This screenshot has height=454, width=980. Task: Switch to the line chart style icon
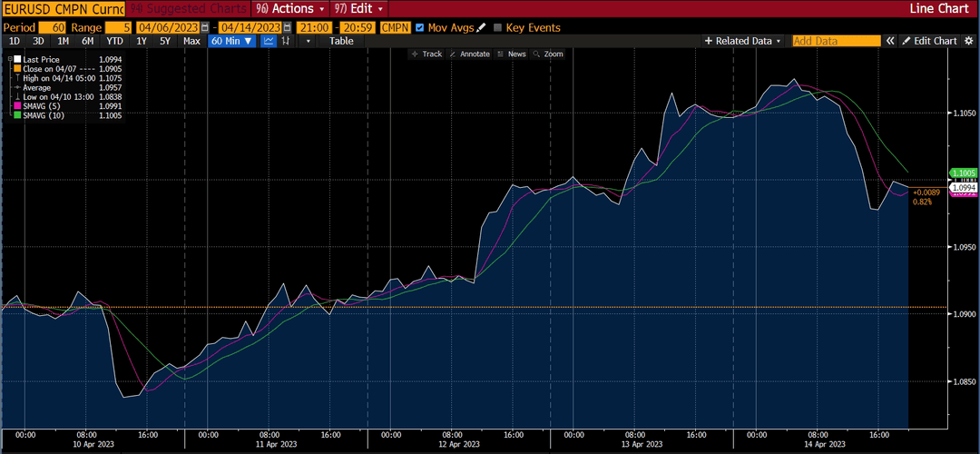(269, 41)
